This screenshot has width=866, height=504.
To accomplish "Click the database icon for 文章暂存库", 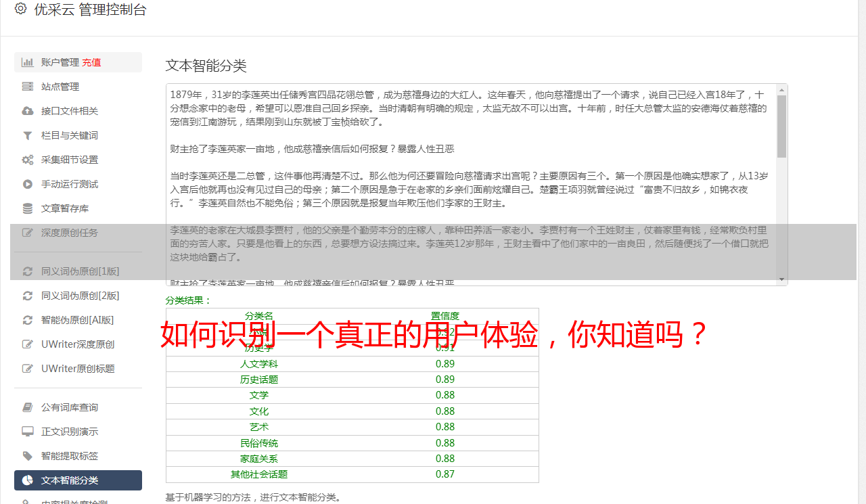I will click(x=28, y=208).
